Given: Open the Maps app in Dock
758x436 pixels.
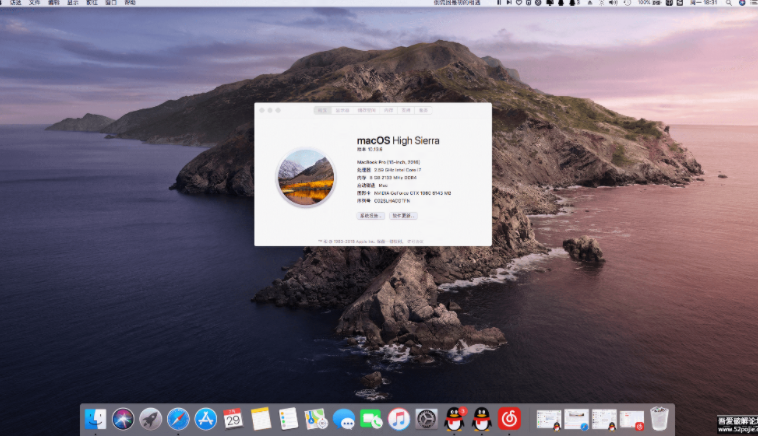Looking at the screenshot, I should 316,419.
